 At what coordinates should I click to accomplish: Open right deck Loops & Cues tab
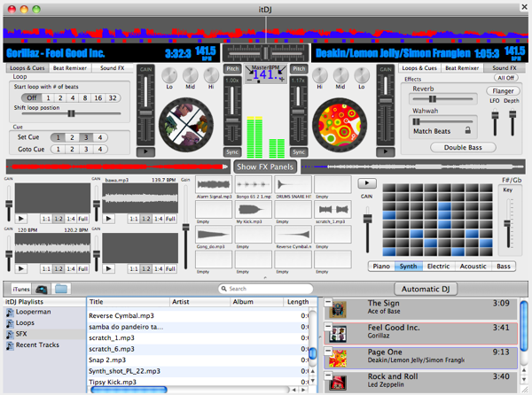[419, 68]
